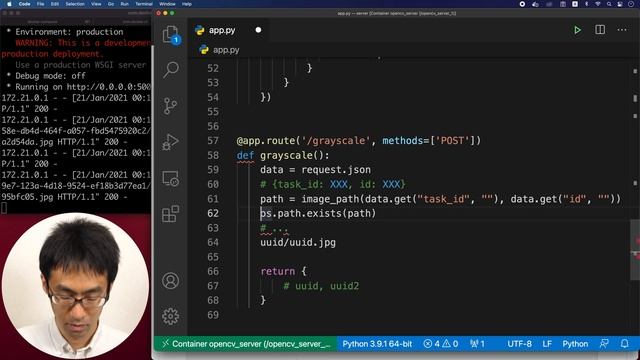Open the Edit menu
Image resolution: width=640 pixels, height=360 pixels.
coord(55,4)
